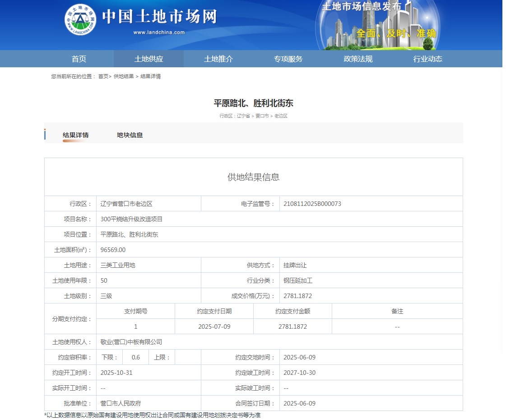Click the 结果详情 breadcrumb item

tap(151, 76)
